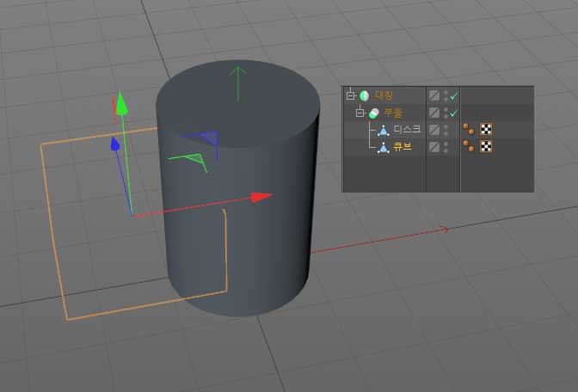Select the Phong tag on 디스크 row
This screenshot has height=392, width=578.
[469, 130]
